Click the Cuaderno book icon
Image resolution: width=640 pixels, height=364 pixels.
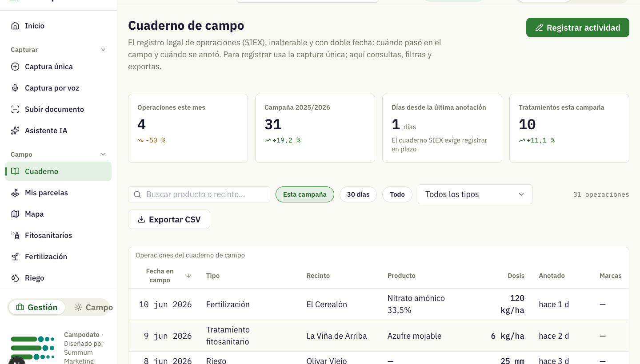pyautogui.click(x=15, y=171)
